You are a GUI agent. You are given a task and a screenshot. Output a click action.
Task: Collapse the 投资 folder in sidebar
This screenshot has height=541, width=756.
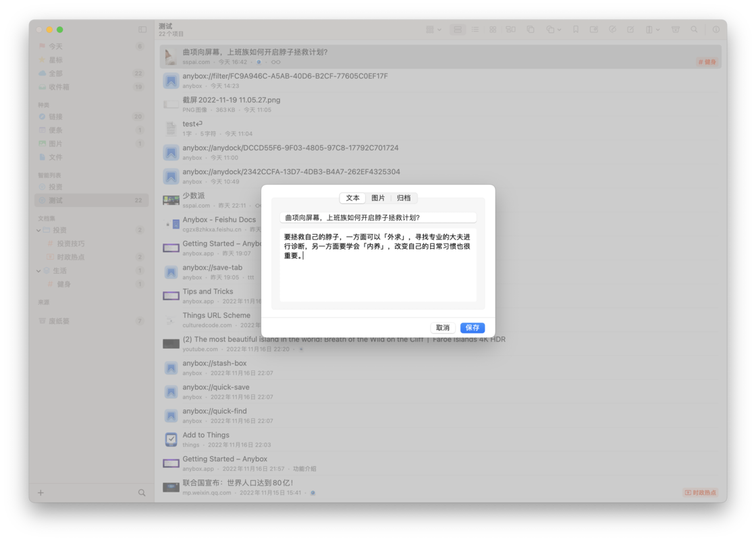pyautogui.click(x=38, y=230)
